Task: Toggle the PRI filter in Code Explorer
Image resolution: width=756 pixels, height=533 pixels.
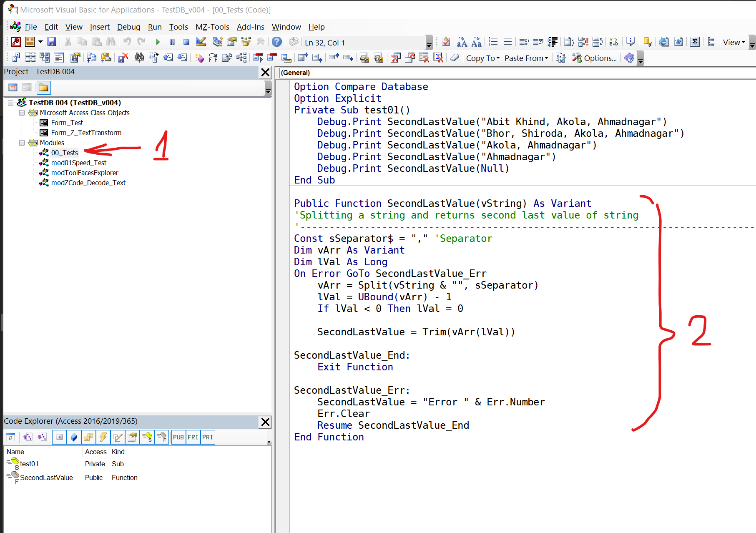Action: (208, 437)
